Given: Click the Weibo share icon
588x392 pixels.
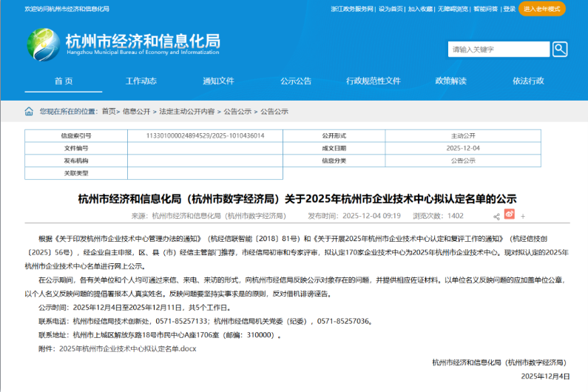Looking at the screenshot, I should click(x=509, y=215).
